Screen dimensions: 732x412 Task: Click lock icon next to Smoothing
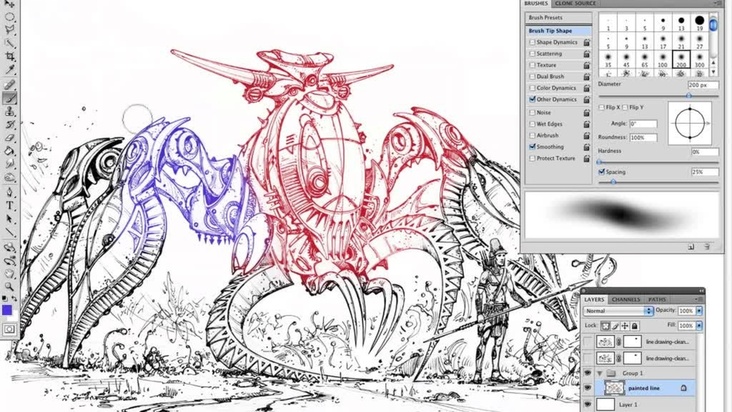coord(587,147)
